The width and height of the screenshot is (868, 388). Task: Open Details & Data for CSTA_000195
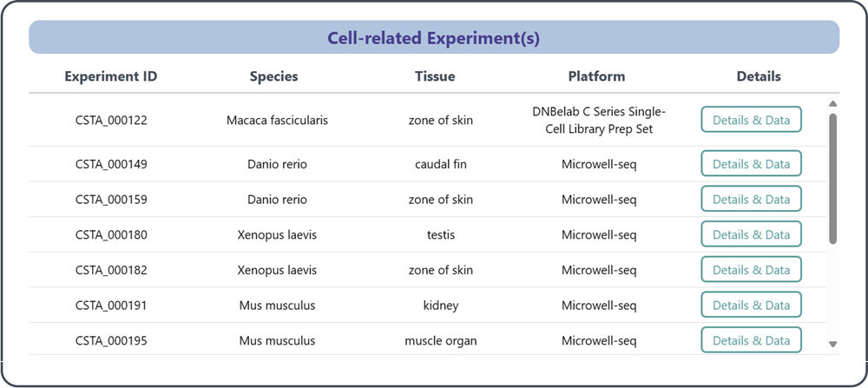tap(751, 340)
